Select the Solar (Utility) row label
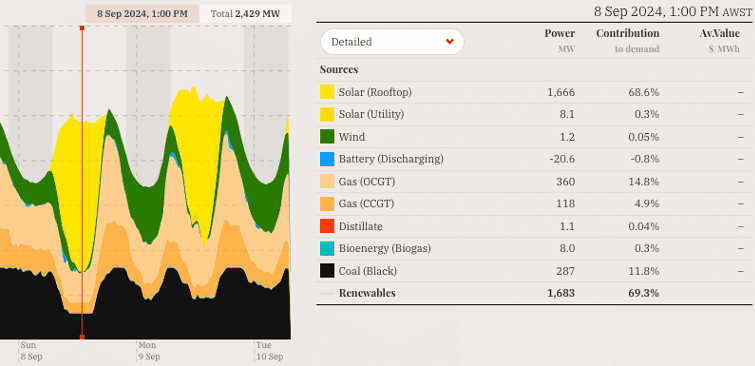 coord(371,114)
